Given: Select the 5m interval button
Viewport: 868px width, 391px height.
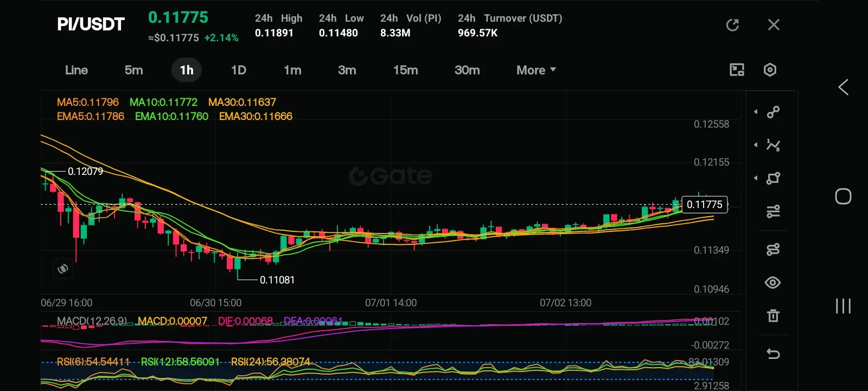Looking at the screenshot, I should (134, 70).
